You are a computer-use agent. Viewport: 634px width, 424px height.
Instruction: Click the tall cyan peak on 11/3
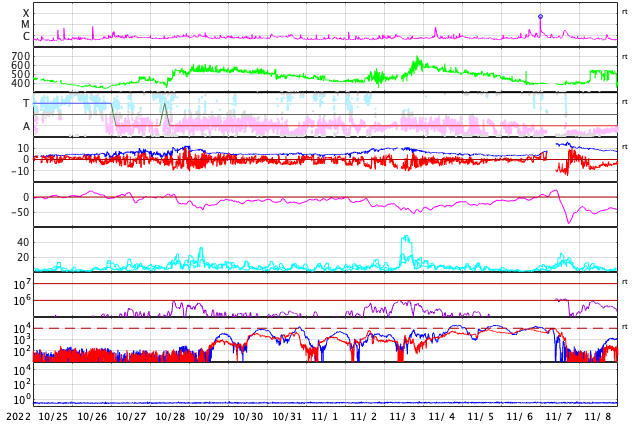tap(405, 239)
